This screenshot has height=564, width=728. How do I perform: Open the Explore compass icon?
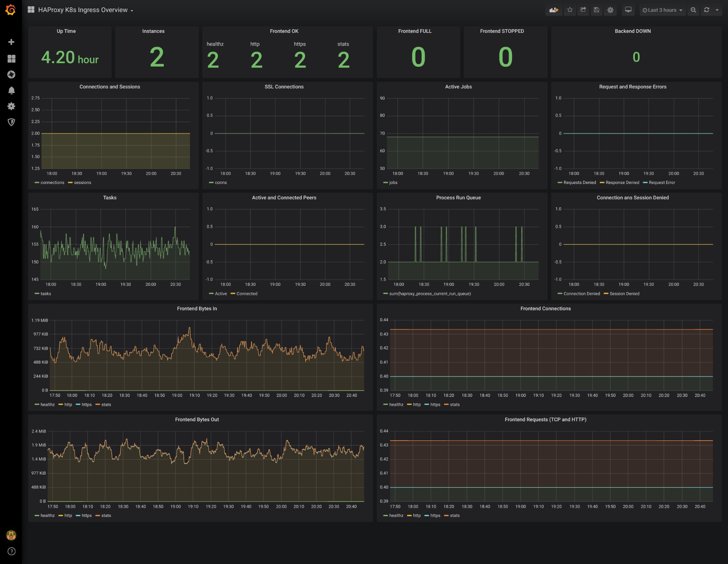[x=11, y=74]
